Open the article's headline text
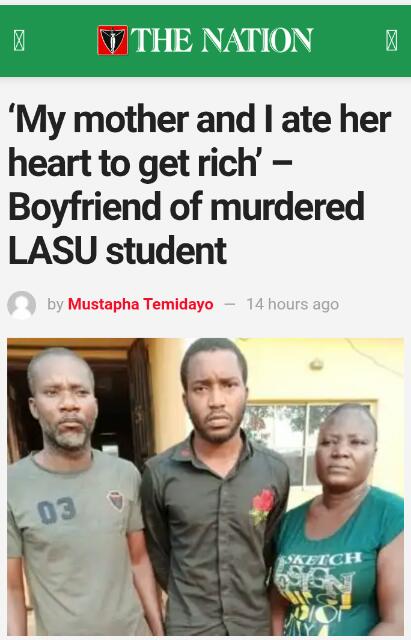The width and height of the screenshot is (411, 640). [200, 184]
